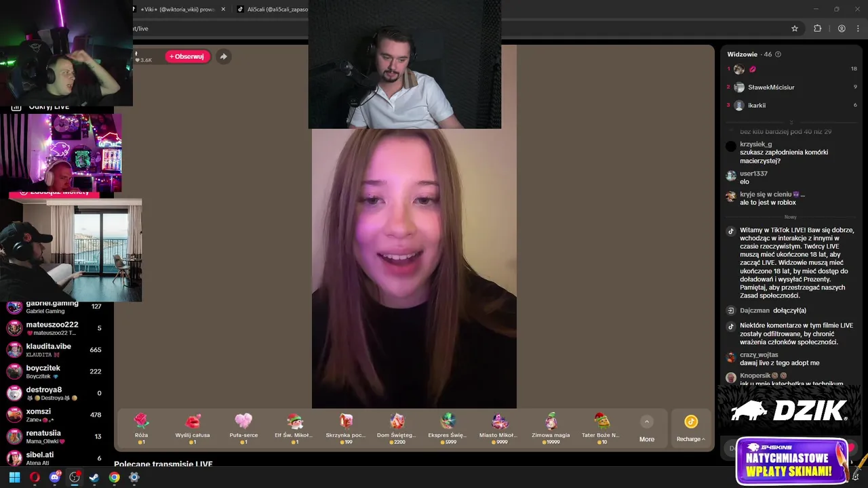
Task: Open Opera GX from taskbar
Action: point(35,477)
